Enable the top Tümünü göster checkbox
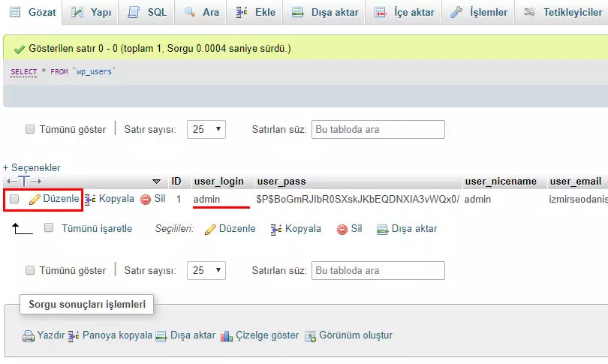Screen dimensions: 608x364 (x=30, y=129)
